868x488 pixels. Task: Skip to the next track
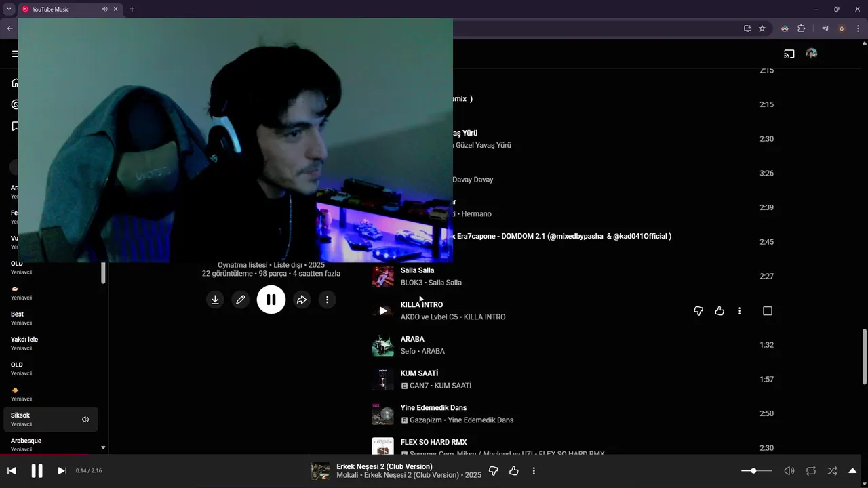point(62,471)
